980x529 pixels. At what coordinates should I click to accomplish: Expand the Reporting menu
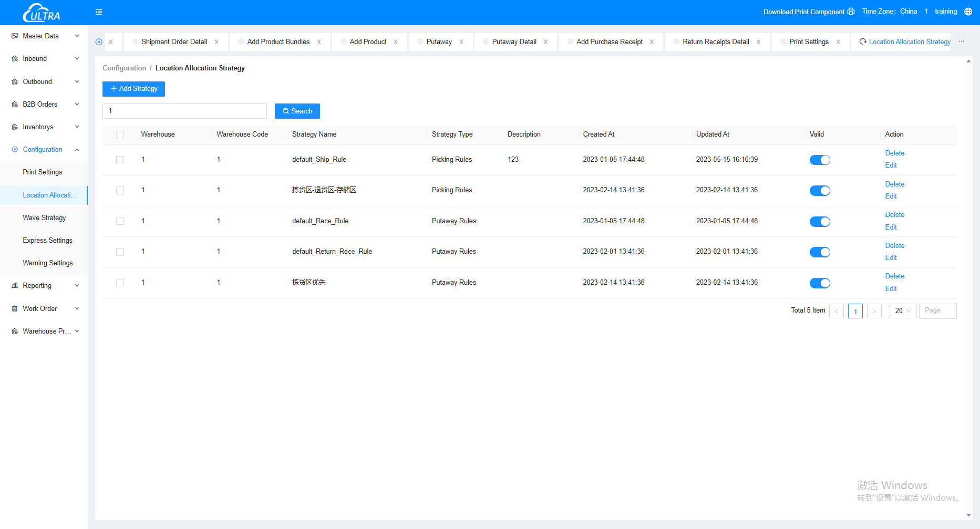click(44, 286)
